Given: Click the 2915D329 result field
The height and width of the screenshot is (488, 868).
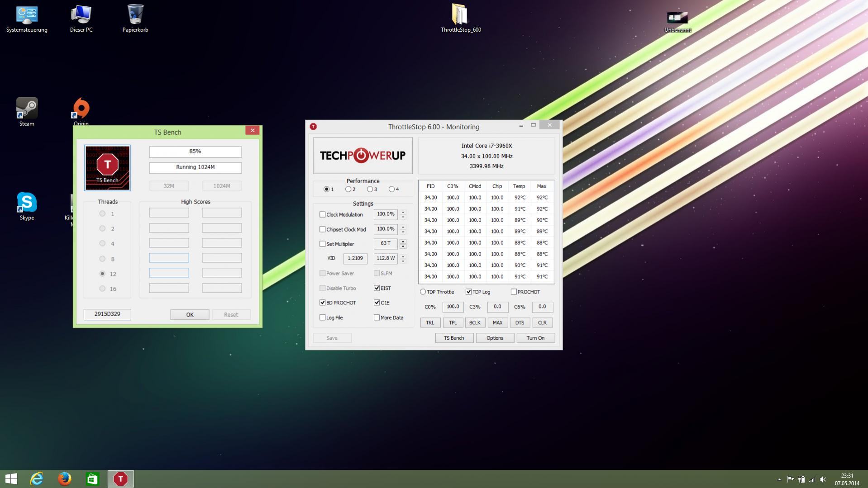Looking at the screenshot, I should [x=107, y=314].
